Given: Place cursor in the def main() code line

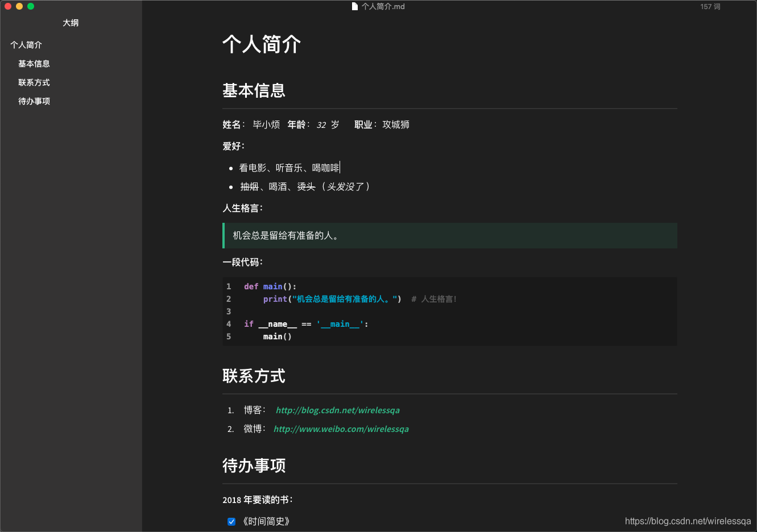Looking at the screenshot, I should click(271, 286).
